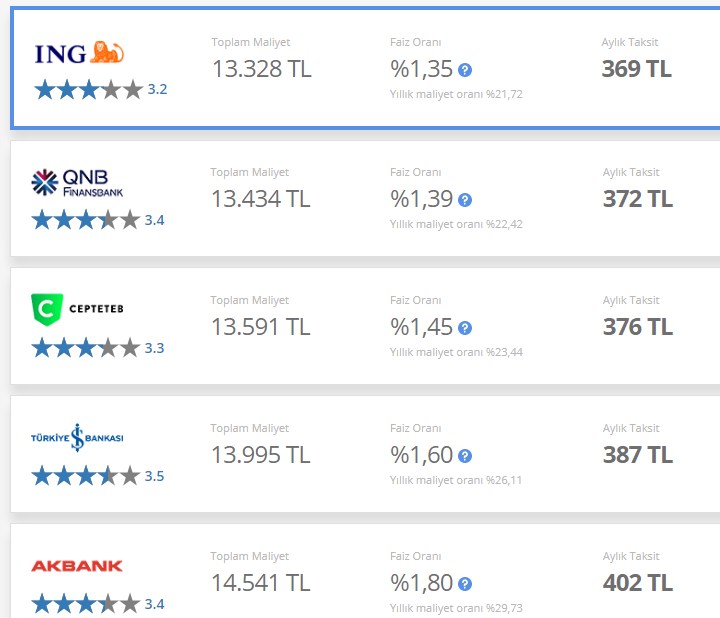Select the 13.995 TL total cost
This screenshot has height=618, width=720.
coord(260,455)
